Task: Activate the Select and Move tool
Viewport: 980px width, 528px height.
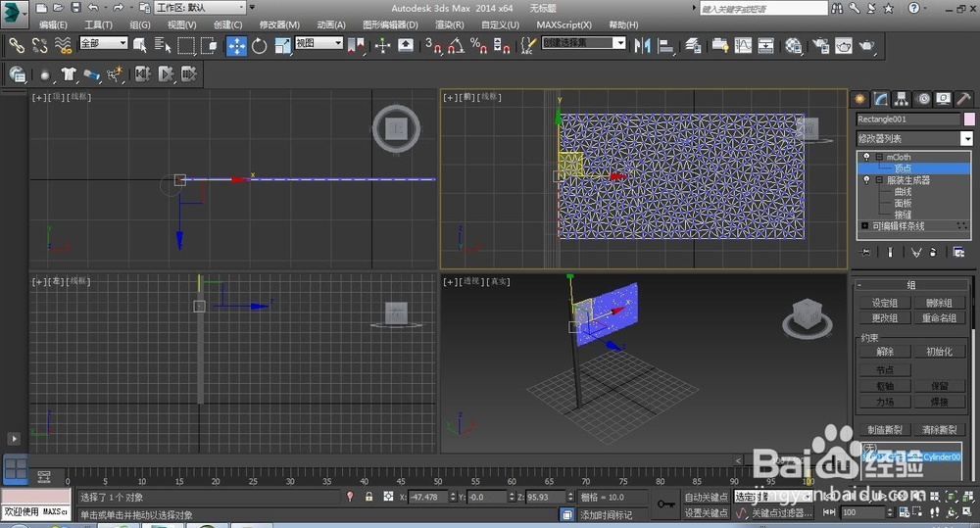Action: tap(236, 45)
